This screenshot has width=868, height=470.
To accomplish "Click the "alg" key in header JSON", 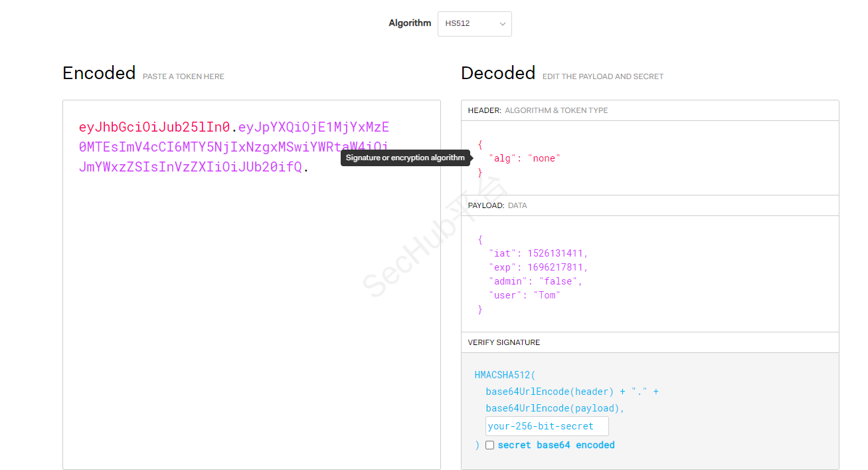I will (x=501, y=158).
